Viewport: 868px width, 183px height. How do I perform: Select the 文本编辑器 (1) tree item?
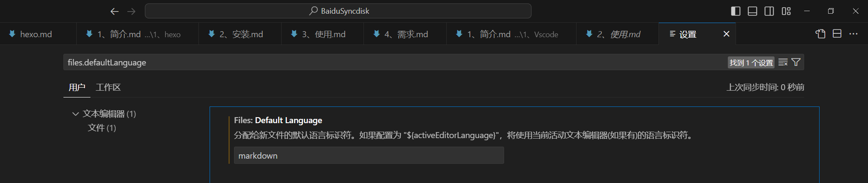point(109,114)
